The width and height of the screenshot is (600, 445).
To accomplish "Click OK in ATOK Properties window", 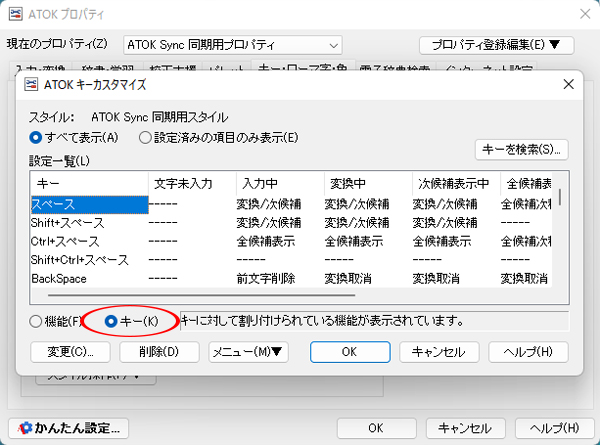I will 377,428.
